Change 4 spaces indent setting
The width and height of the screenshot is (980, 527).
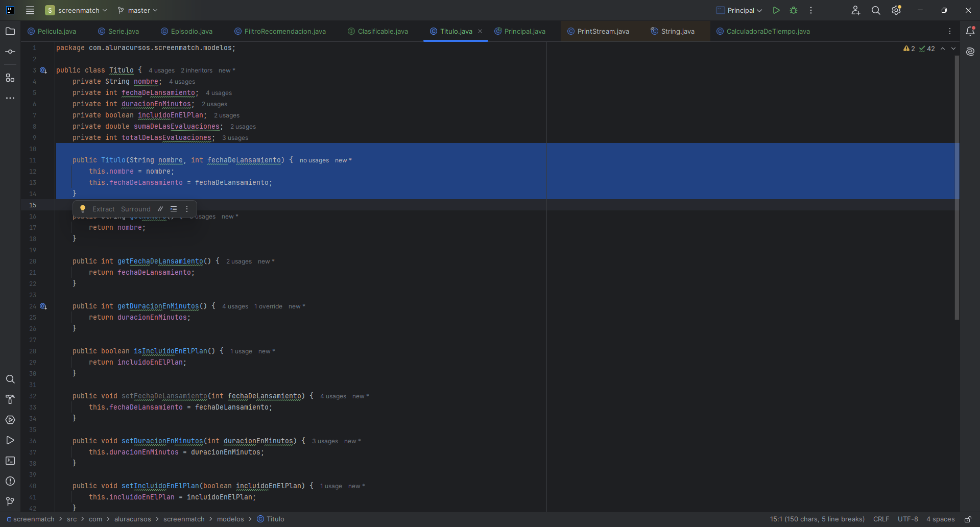[940, 519]
